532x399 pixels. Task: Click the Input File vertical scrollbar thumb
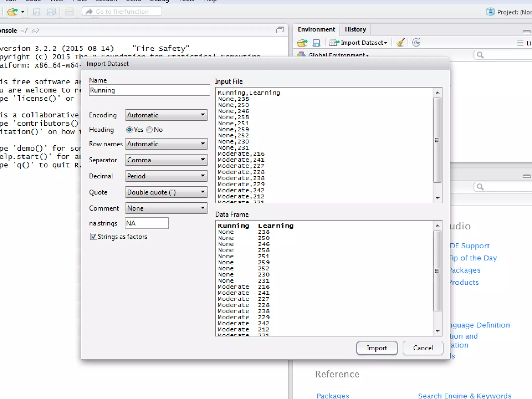click(x=437, y=140)
